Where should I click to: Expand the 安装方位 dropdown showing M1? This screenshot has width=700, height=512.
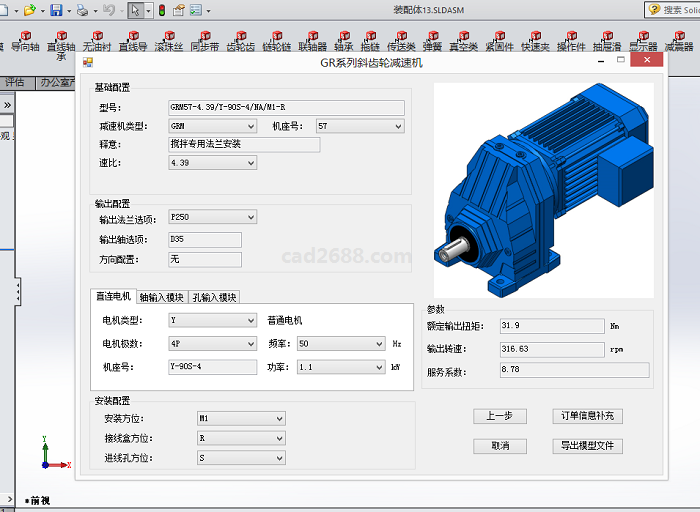[x=227, y=419]
